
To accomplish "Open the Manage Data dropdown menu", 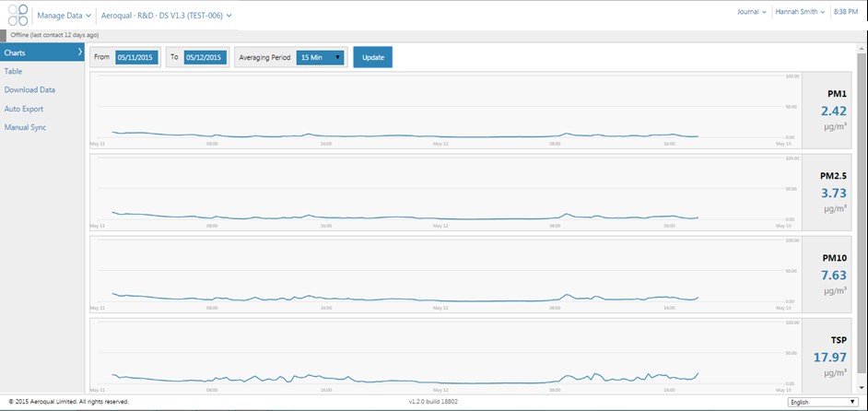I will (64, 16).
